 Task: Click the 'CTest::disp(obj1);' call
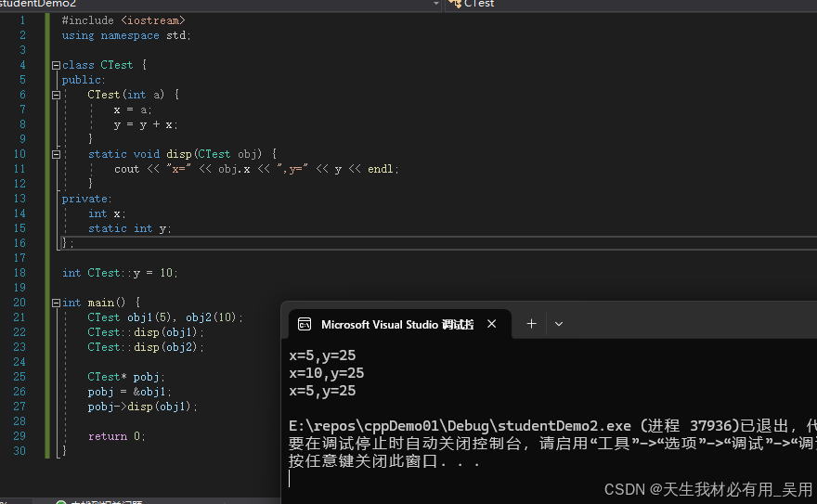click(x=146, y=332)
